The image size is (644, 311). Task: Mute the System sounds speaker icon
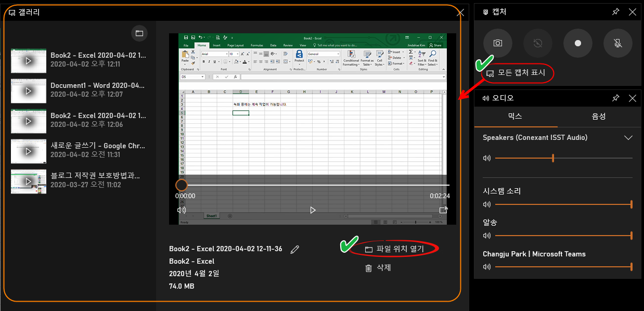coord(487,204)
